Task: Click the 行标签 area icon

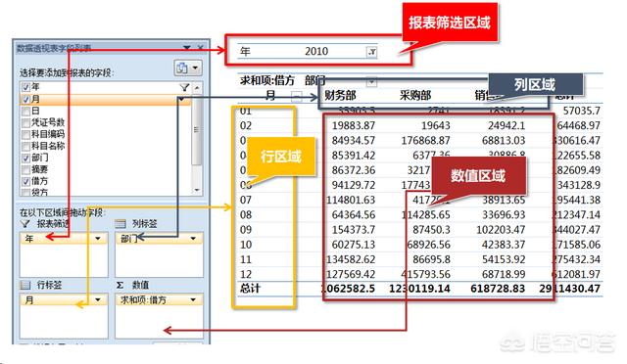Action: tap(25, 285)
